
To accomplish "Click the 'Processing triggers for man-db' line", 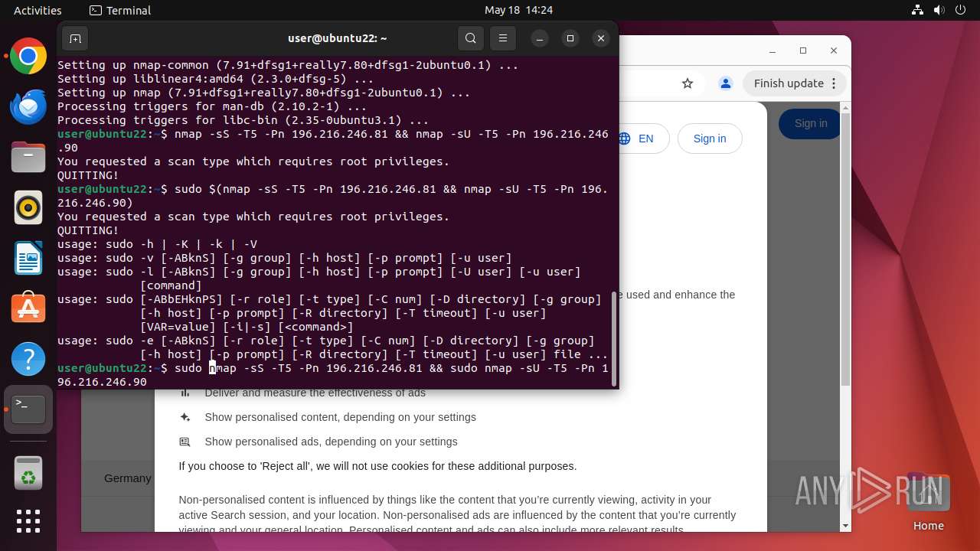I will (212, 106).
